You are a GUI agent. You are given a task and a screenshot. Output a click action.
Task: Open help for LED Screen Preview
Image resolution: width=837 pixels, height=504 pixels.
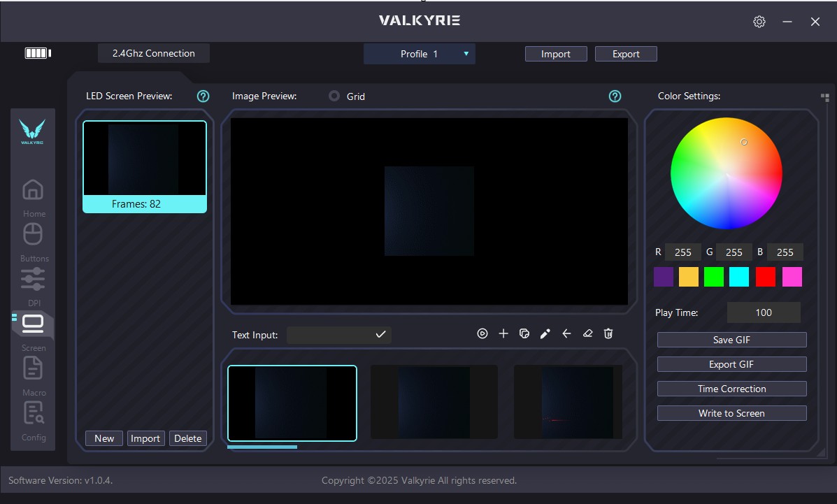point(203,96)
